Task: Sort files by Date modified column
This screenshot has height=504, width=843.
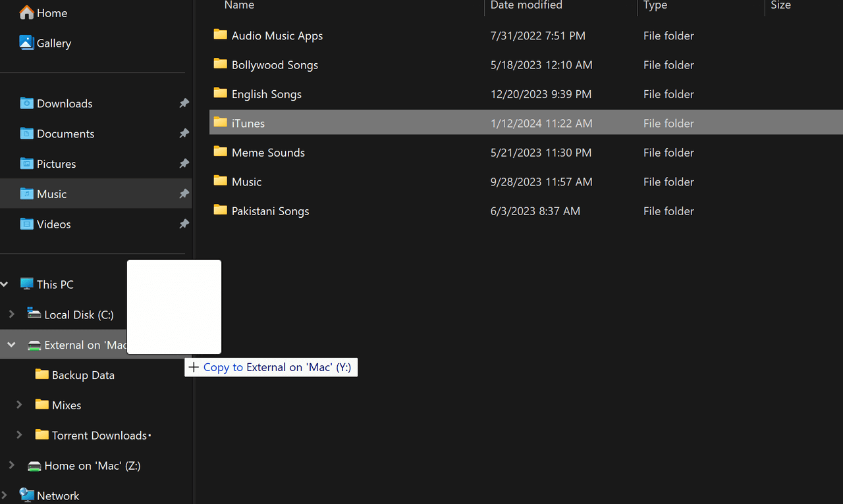Action: click(526, 5)
